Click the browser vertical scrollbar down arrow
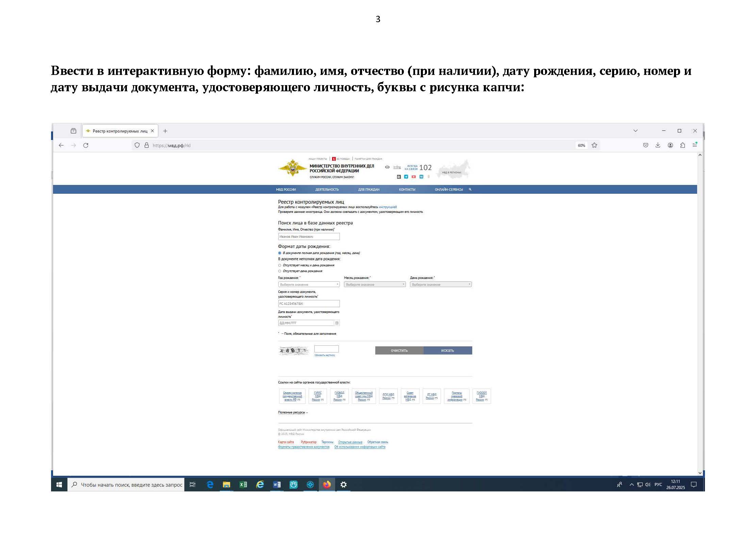This screenshot has height=535, width=756. pos(700,473)
